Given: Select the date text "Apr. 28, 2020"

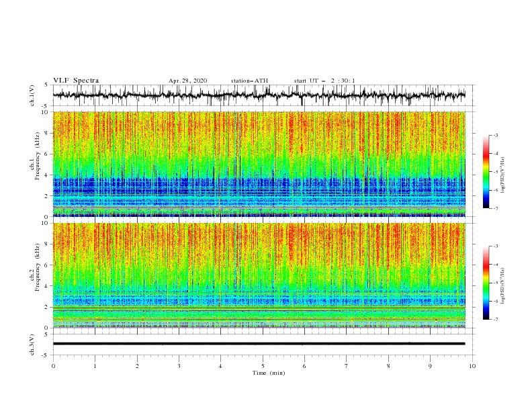Looking at the screenshot, I should (187, 81).
